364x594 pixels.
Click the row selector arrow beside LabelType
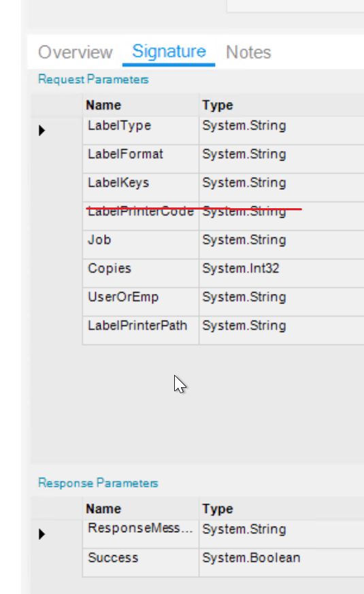click(42, 131)
